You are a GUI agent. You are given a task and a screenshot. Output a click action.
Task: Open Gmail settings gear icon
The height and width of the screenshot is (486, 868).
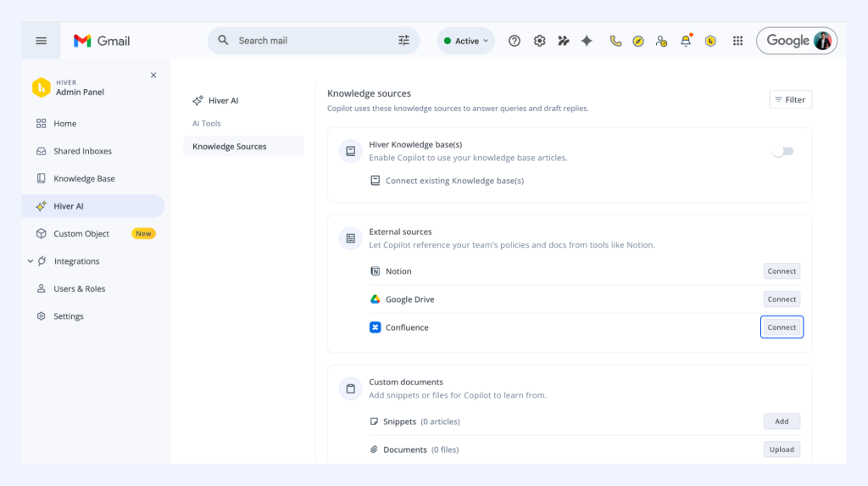540,41
